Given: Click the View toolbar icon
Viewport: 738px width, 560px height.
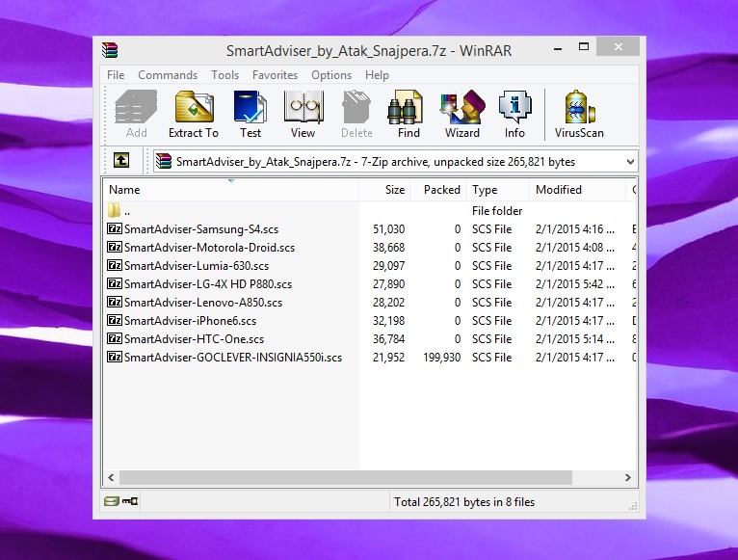Looking at the screenshot, I should pyautogui.click(x=303, y=114).
